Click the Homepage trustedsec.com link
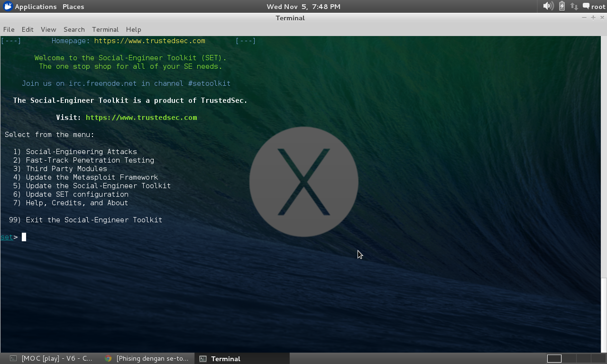607x364 pixels. [x=149, y=41]
